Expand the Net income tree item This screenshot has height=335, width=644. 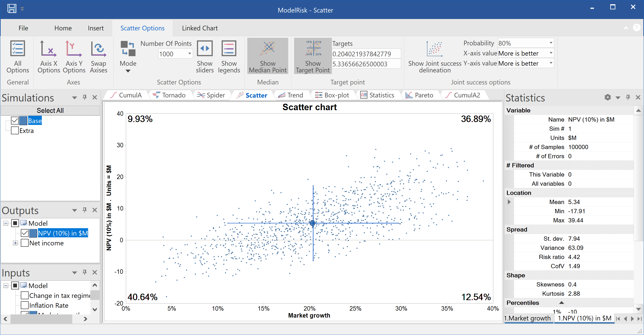[15, 243]
